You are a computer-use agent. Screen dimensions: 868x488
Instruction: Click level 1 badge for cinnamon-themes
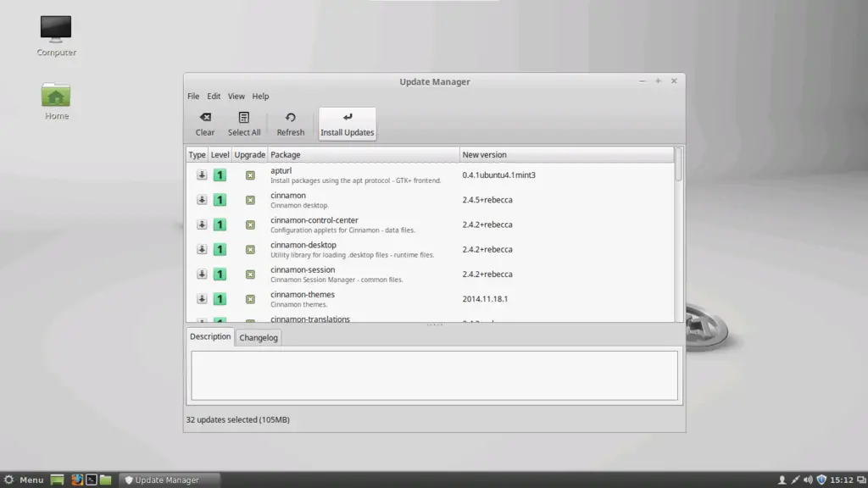[220, 299]
